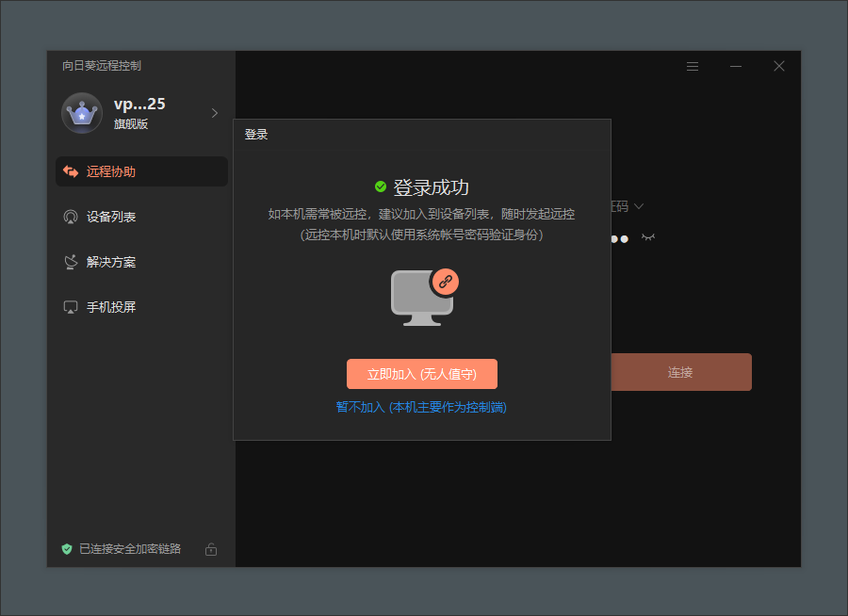The image size is (848, 616).
Task: Select 远程协助 in the sidebar
Action: click(x=141, y=171)
